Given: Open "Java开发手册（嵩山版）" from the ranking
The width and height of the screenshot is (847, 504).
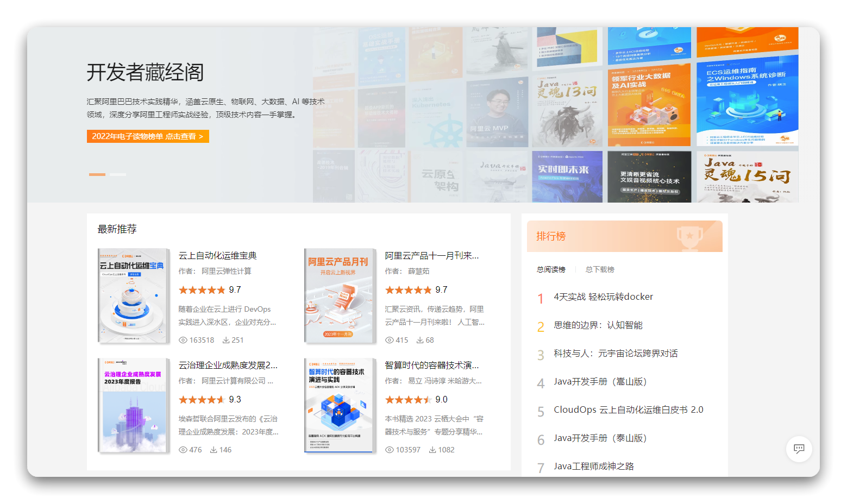Looking at the screenshot, I should tap(600, 381).
